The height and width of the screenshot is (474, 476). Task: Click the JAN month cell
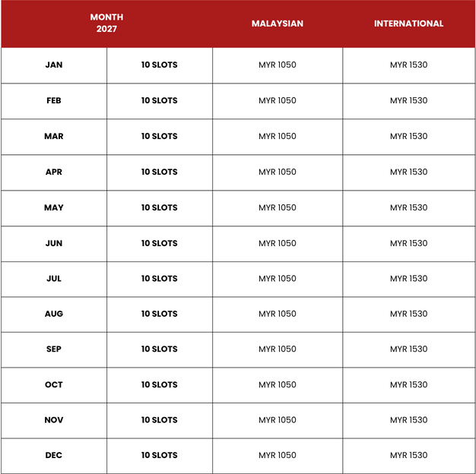(54, 65)
